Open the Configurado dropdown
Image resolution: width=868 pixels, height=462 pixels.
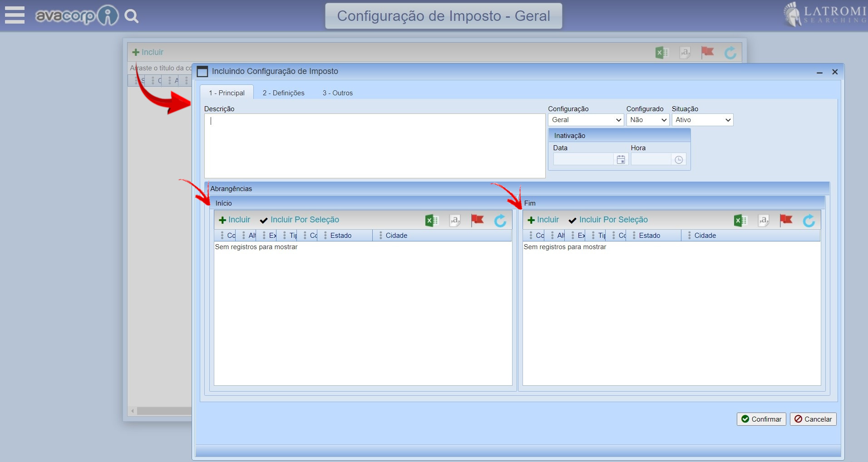[x=647, y=120]
